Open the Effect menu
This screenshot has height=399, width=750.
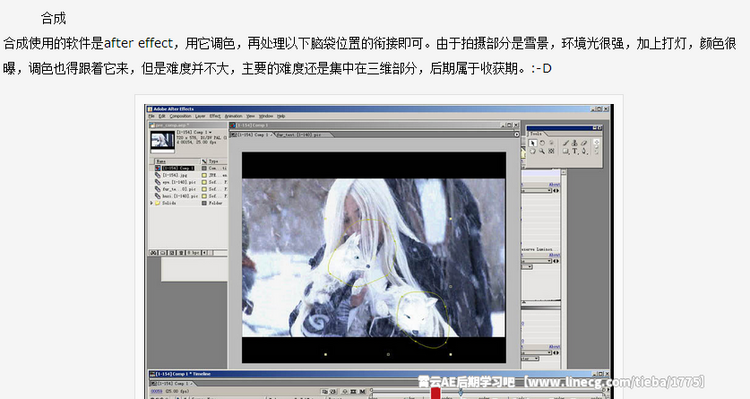(215, 116)
